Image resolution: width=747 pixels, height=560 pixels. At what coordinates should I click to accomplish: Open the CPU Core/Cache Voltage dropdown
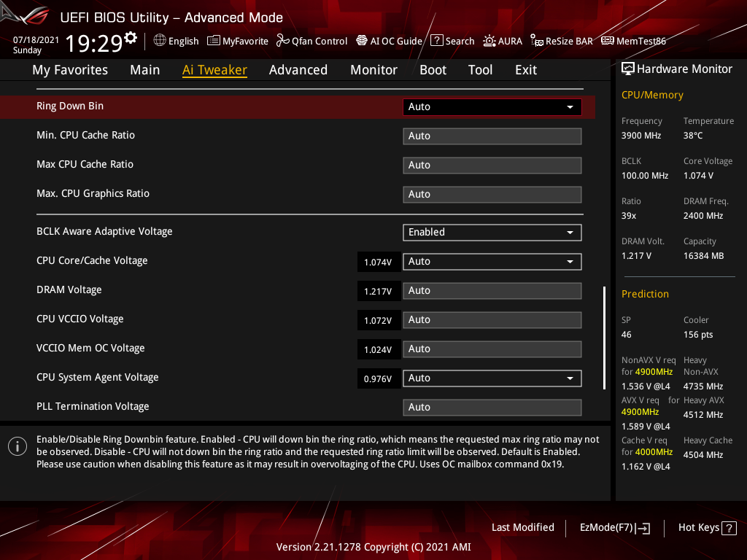[x=492, y=261]
